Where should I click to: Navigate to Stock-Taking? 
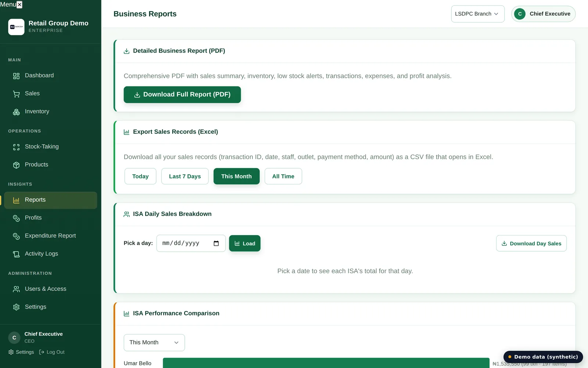pos(51,146)
